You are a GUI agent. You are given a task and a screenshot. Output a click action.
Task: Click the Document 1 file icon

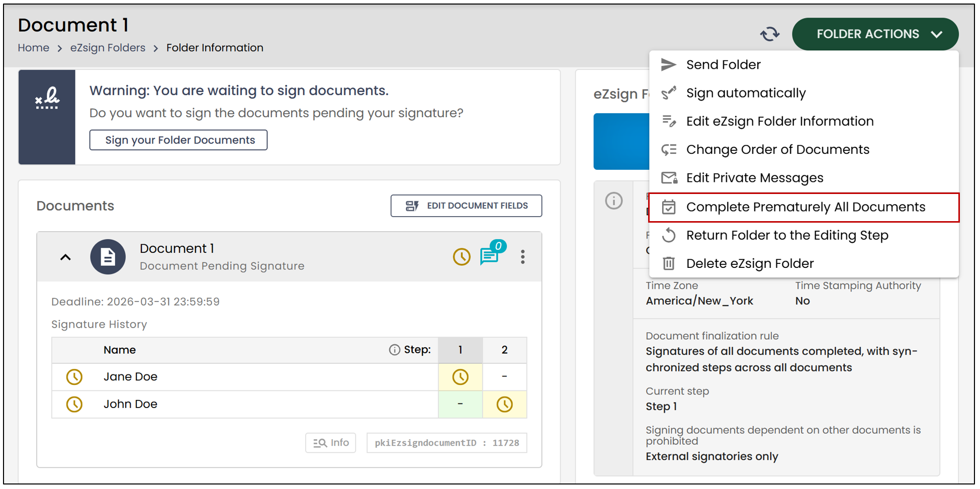click(x=108, y=257)
